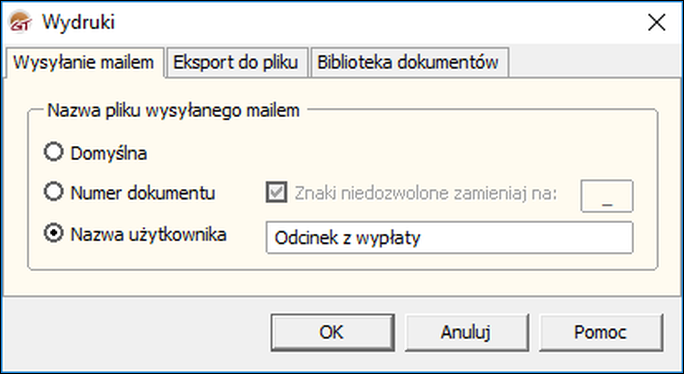Click the Domyślna label text
The width and height of the screenshot is (684, 374).
click(x=109, y=153)
